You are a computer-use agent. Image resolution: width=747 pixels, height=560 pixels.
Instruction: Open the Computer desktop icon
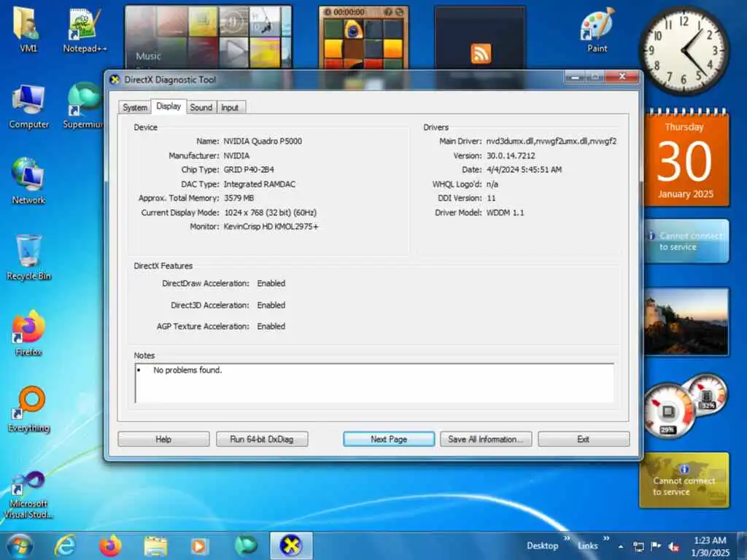tap(28, 106)
